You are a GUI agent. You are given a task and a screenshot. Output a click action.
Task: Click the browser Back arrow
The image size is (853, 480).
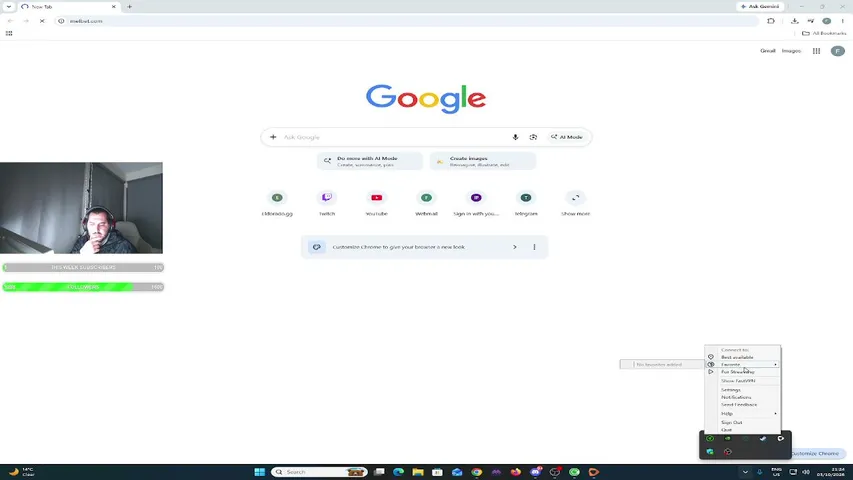click(10, 21)
